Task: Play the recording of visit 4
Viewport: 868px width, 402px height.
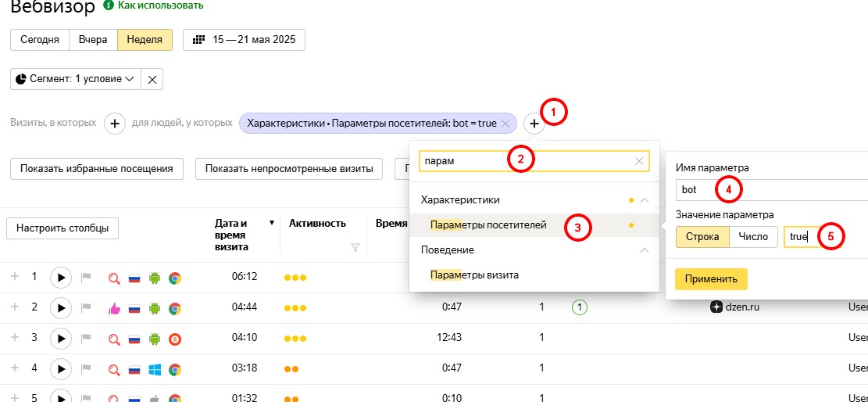Action: [61, 368]
